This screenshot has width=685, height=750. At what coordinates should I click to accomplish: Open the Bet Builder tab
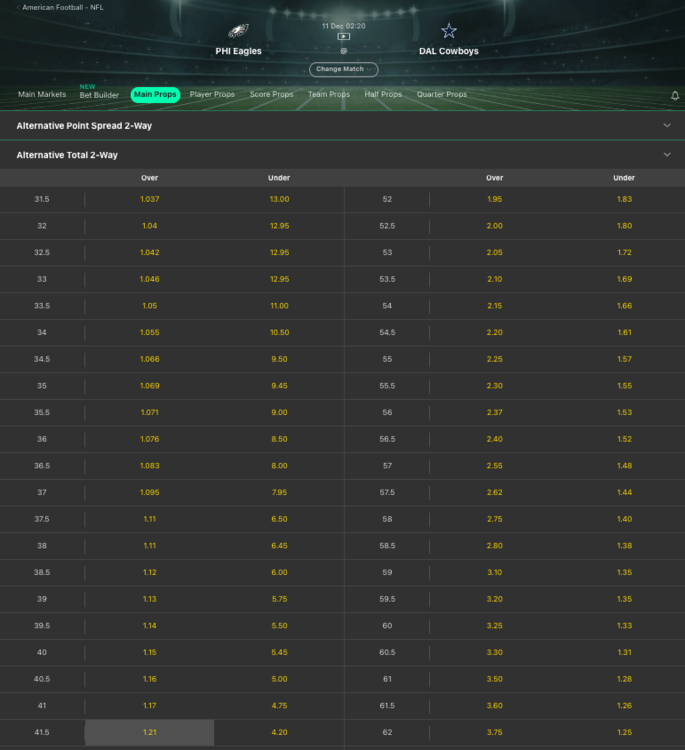99,95
